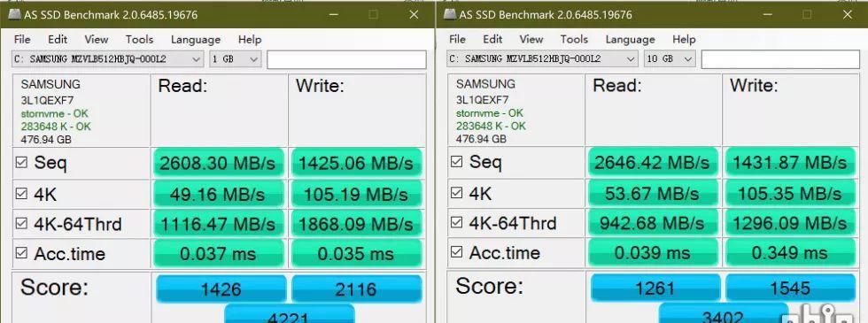Close the left AS SSD Benchmark window
The width and height of the screenshot is (868, 323).
[415, 15]
